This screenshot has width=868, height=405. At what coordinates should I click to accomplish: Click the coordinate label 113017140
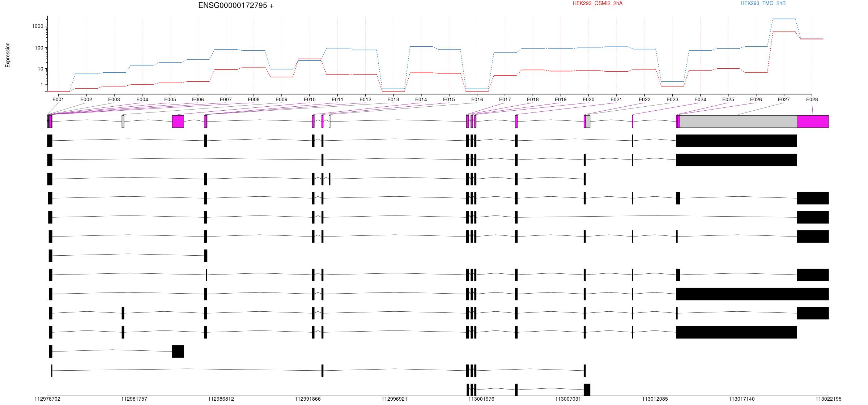[742, 399]
